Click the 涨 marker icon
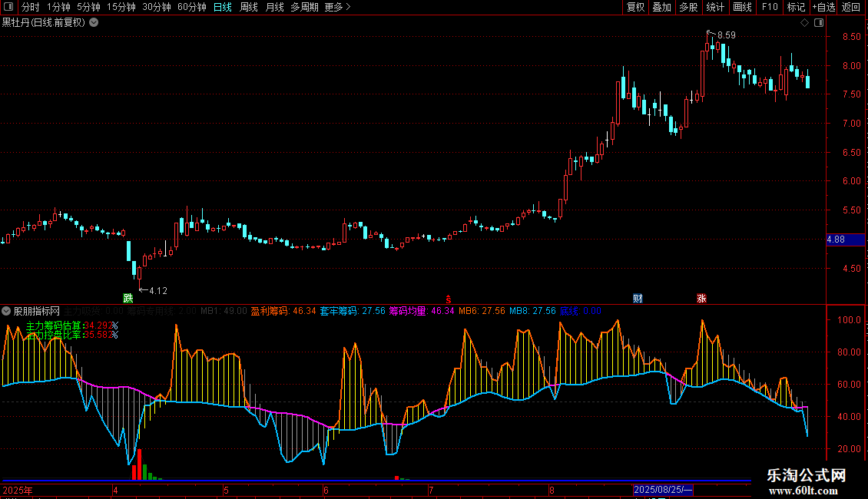 click(701, 298)
